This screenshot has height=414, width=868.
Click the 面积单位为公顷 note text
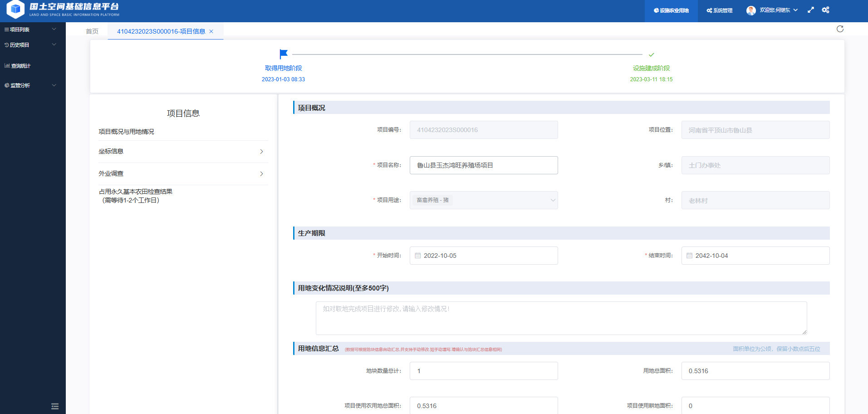(x=776, y=349)
